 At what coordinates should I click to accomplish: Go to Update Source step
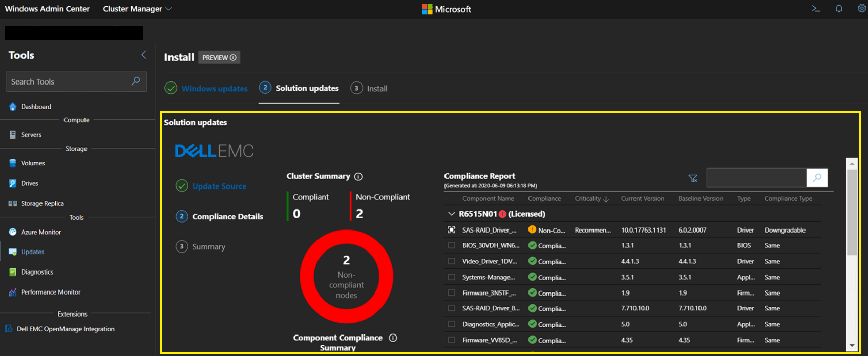pyautogui.click(x=211, y=186)
